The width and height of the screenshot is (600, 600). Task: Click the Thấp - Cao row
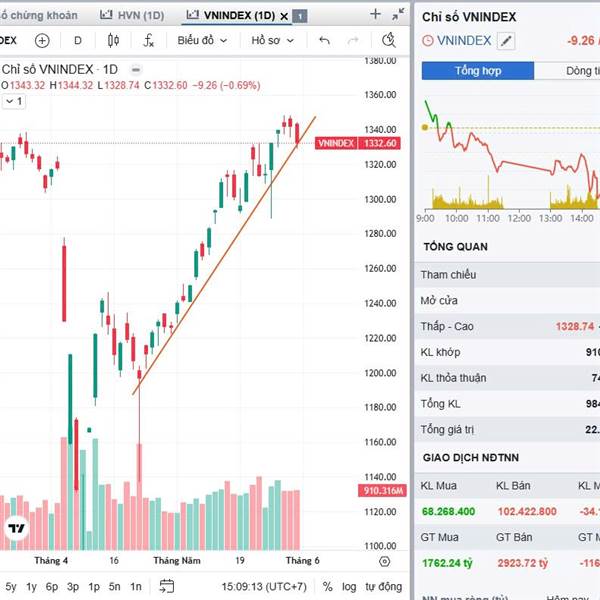tap(507, 326)
